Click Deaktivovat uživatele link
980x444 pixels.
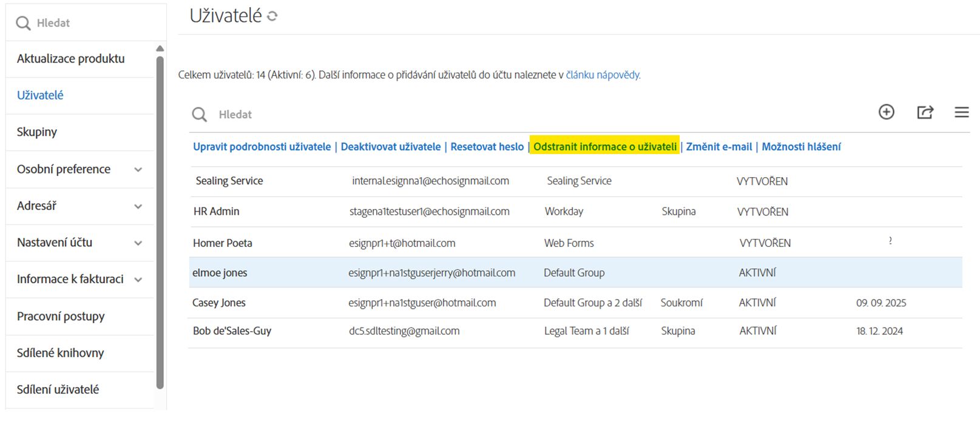pyautogui.click(x=391, y=147)
